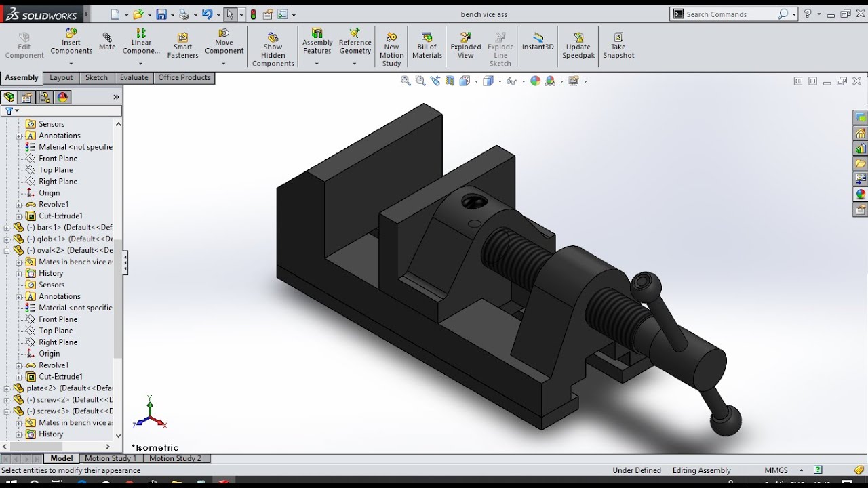Start a New Motion Study
Image resolution: width=868 pixels, height=488 pixels.
coord(391,49)
